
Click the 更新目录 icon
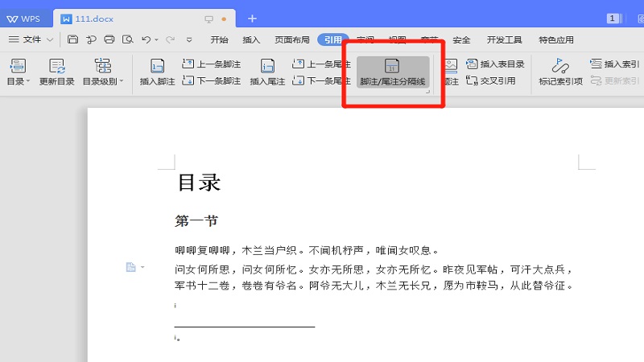click(x=56, y=67)
